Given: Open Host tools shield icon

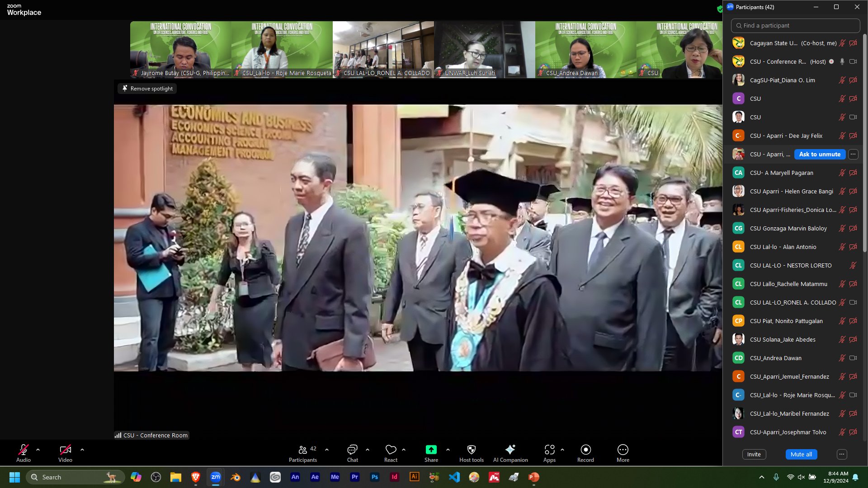Looking at the screenshot, I should click(471, 450).
